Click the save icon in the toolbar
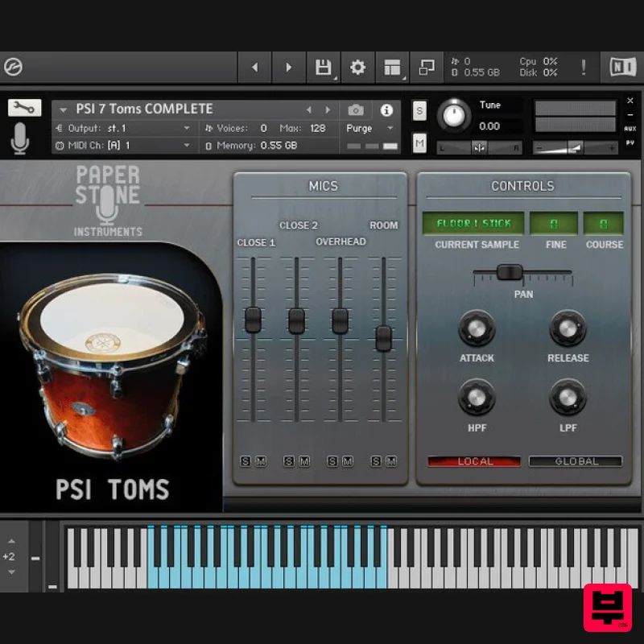 click(324, 68)
